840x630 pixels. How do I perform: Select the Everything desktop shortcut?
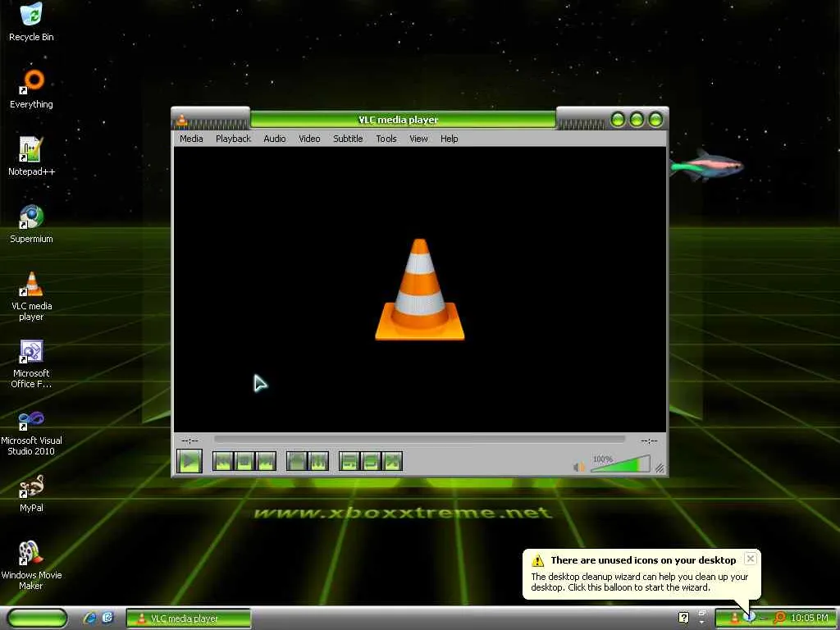click(31, 89)
